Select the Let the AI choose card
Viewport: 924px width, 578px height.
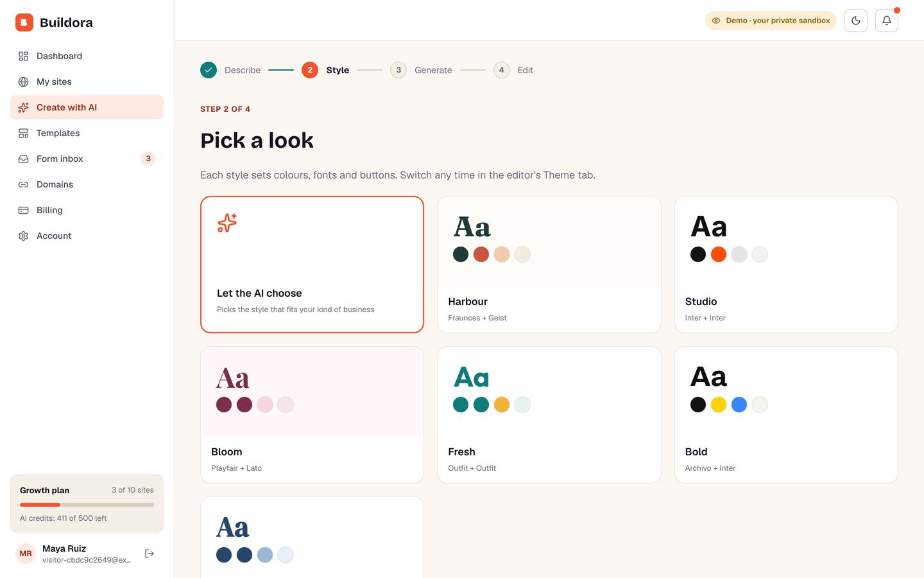coord(312,265)
